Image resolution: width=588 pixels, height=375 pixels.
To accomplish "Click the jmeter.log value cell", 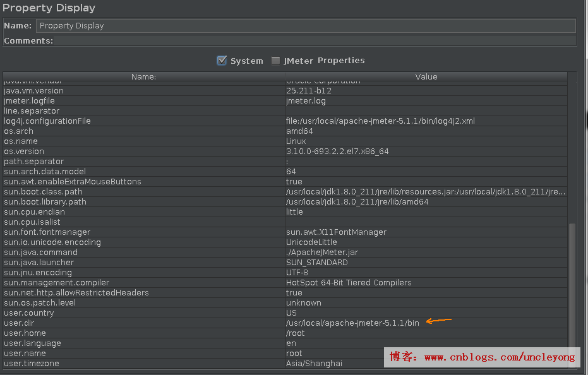I will click(x=306, y=101).
